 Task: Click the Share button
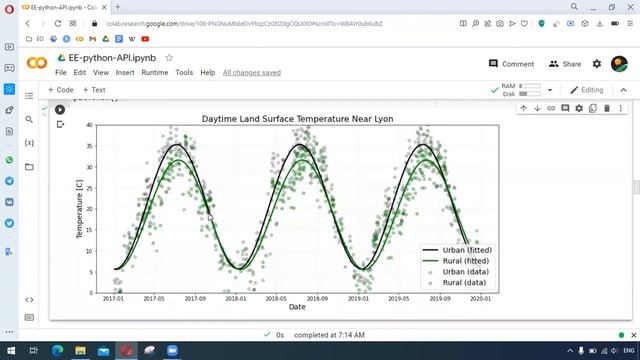tap(565, 64)
